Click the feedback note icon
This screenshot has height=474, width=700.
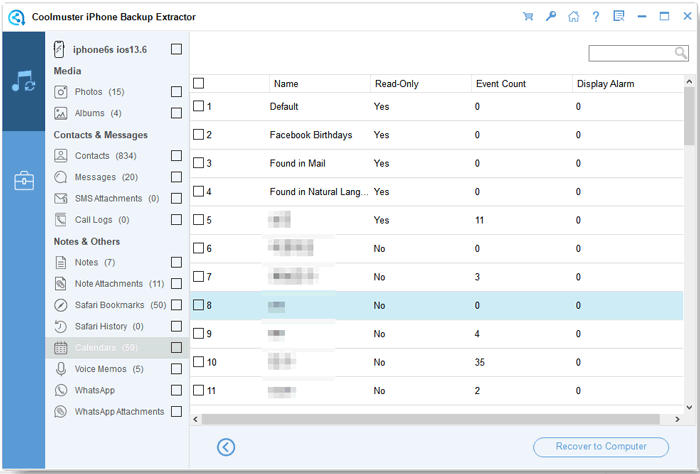tap(618, 17)
